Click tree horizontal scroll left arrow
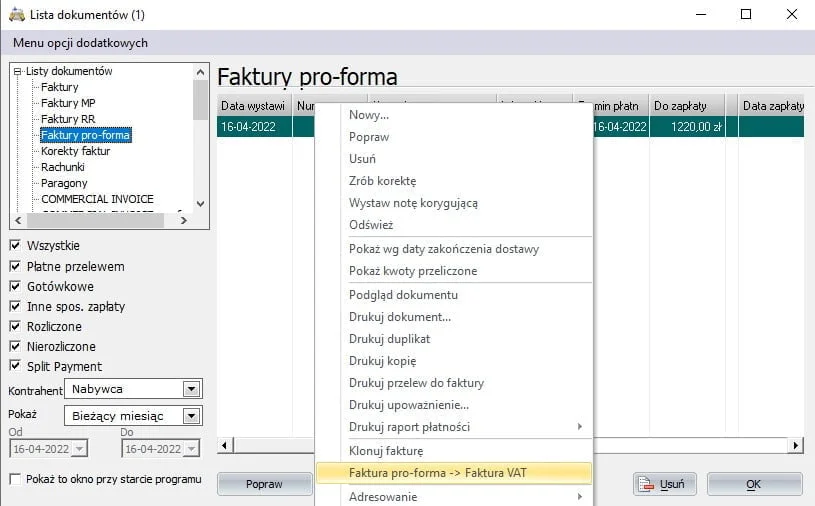 click(18, 220)
